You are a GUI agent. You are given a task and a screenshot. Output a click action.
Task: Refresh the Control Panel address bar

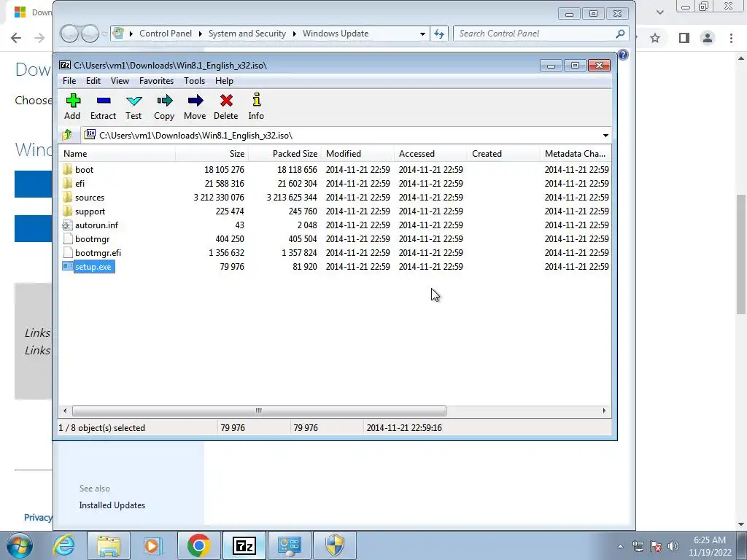438,34
